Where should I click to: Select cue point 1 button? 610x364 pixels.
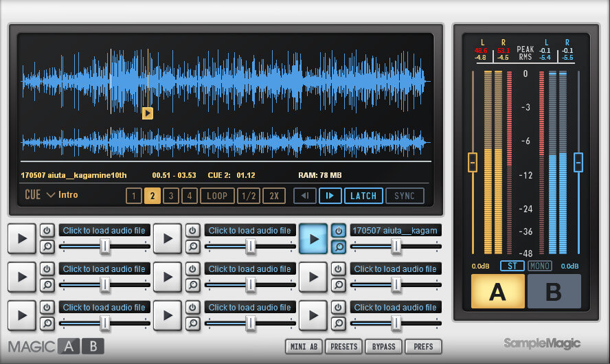(134, 196)
